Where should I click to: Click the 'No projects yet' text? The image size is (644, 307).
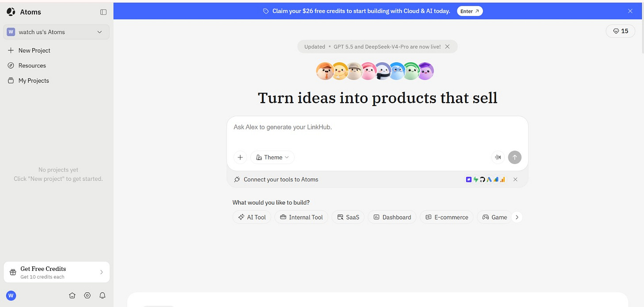(58, 170)
